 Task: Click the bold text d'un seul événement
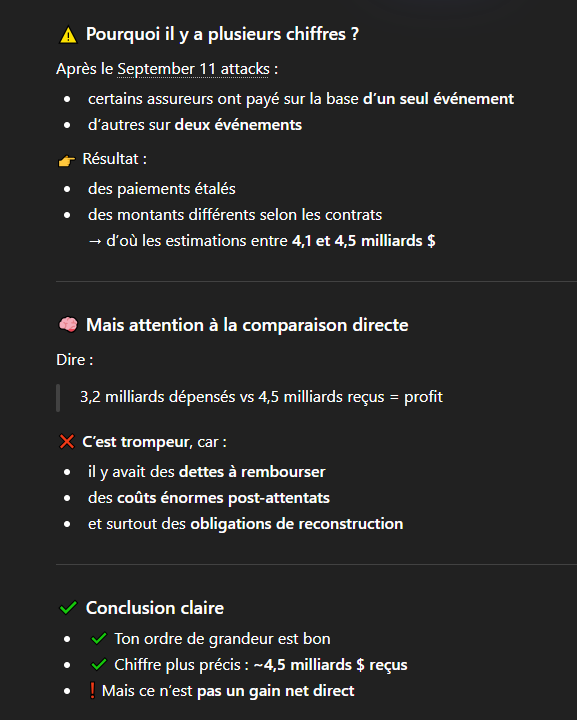[x=438, y=99]
